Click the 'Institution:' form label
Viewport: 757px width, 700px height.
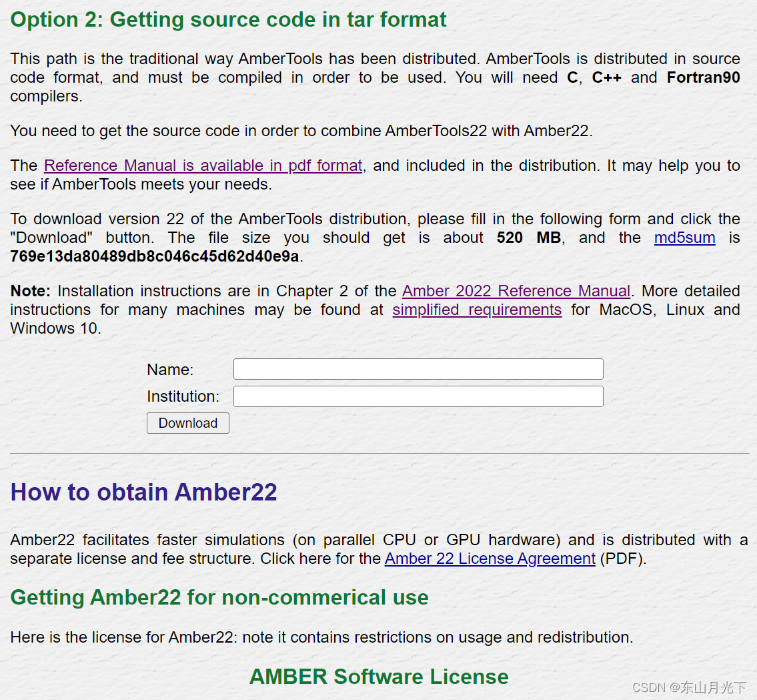[183, 396]
